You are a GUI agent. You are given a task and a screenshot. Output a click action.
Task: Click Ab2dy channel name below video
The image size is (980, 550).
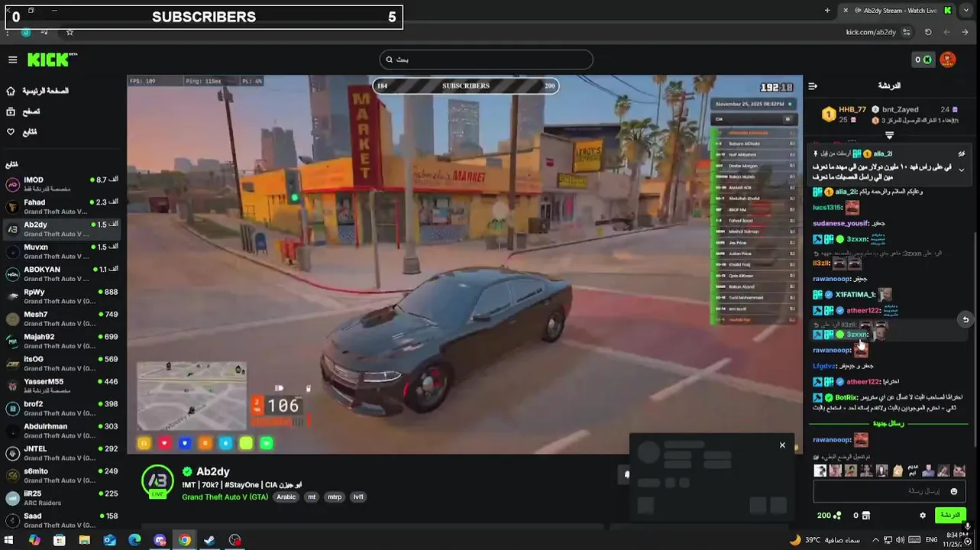[x=212, y=471]
